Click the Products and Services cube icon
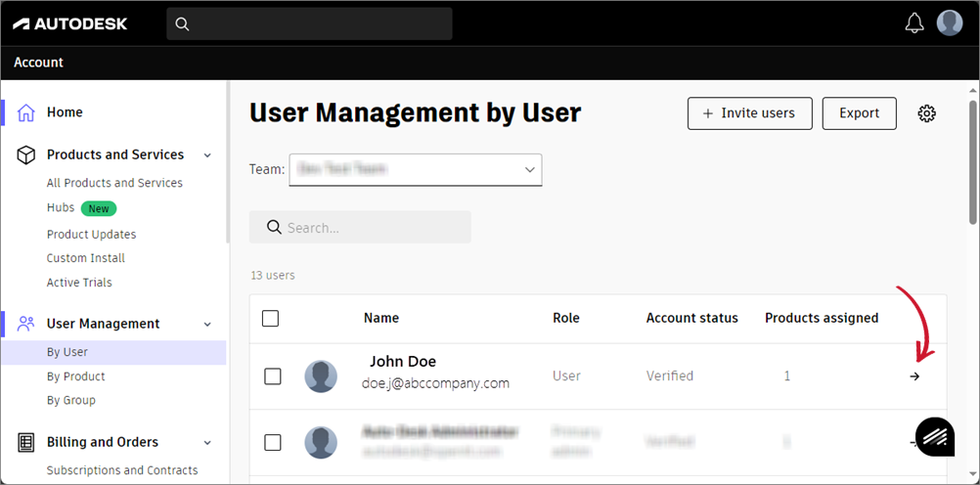Screen dimensions: 980x485 25,155
